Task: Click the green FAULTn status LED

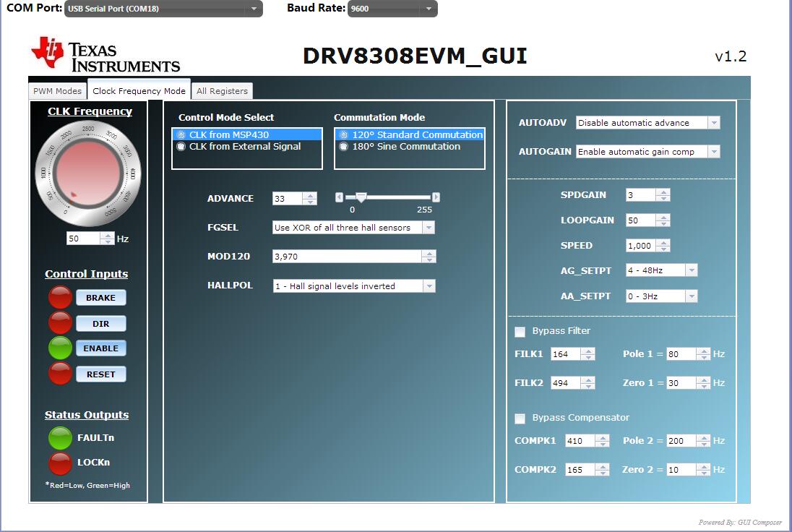Action: pos(60,437)
